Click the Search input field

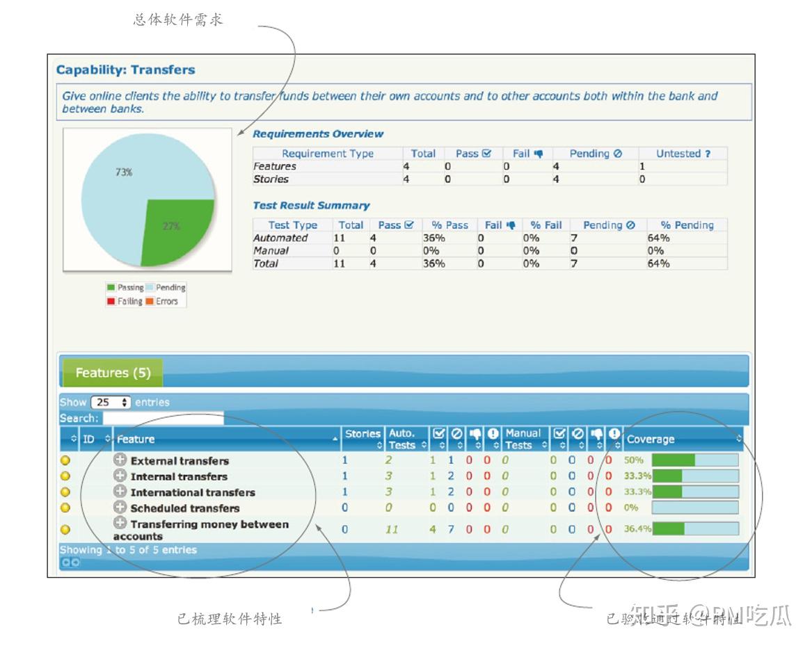(163, 418)
